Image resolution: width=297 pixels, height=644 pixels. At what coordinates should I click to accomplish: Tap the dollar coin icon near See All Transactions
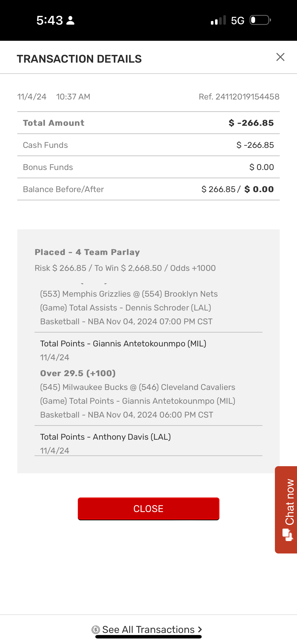pos(96,629)
